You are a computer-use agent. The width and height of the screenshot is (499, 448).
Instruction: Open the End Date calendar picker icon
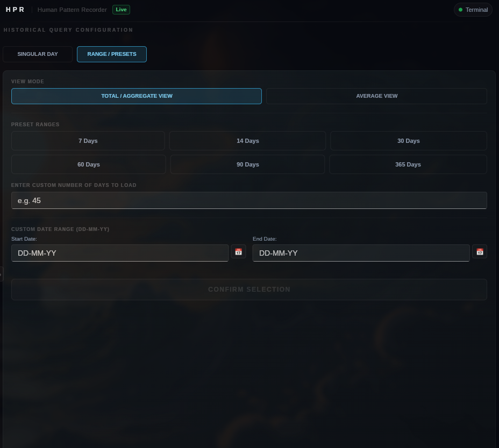tap(480, 252)
